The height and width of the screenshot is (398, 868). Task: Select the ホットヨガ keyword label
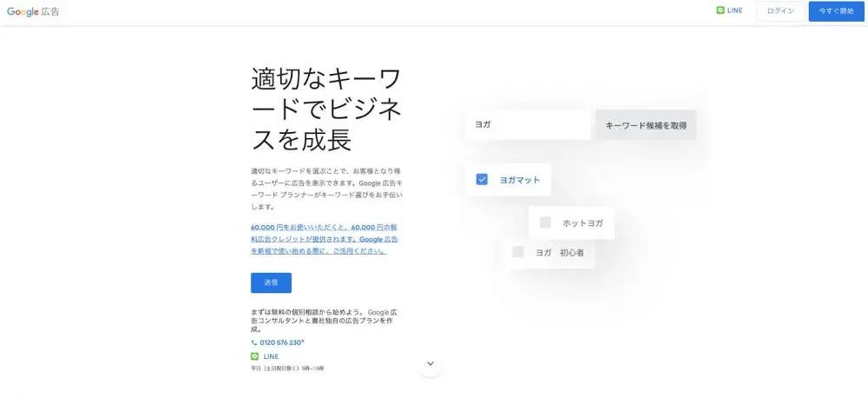tap(582, 223)
